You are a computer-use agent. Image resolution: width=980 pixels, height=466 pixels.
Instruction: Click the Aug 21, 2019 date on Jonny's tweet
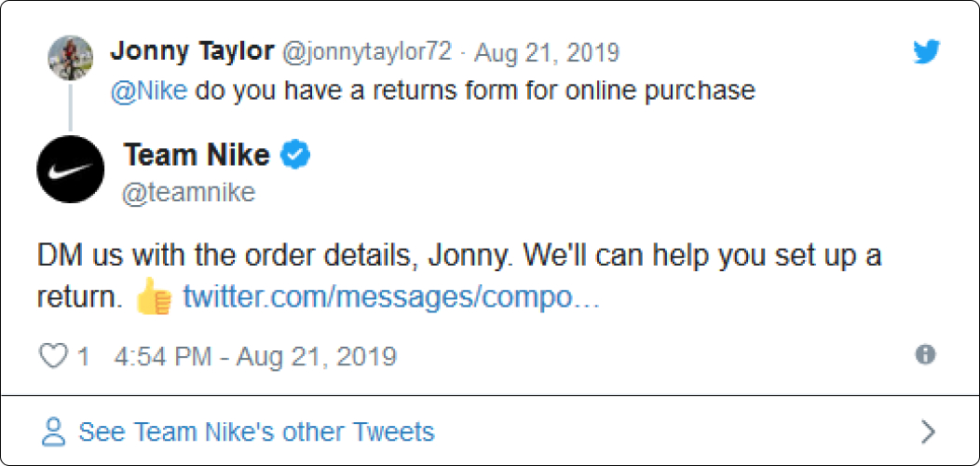pos(547,52)
